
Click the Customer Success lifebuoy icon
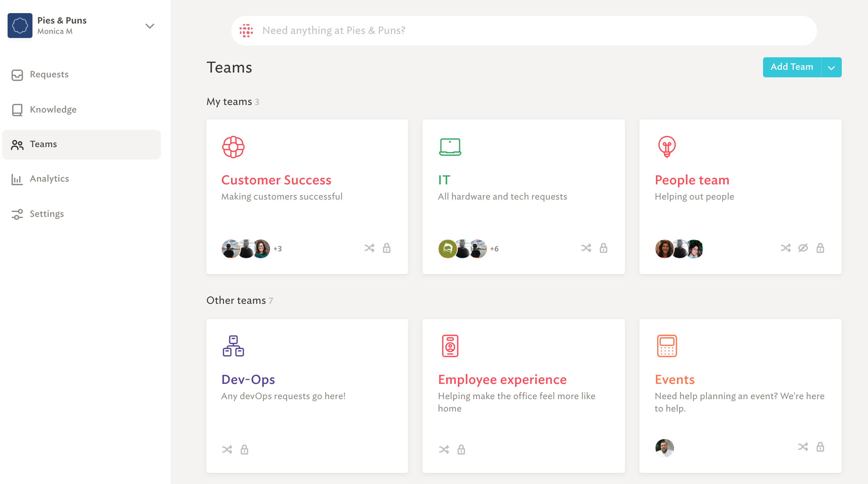(x=233, y=147)
